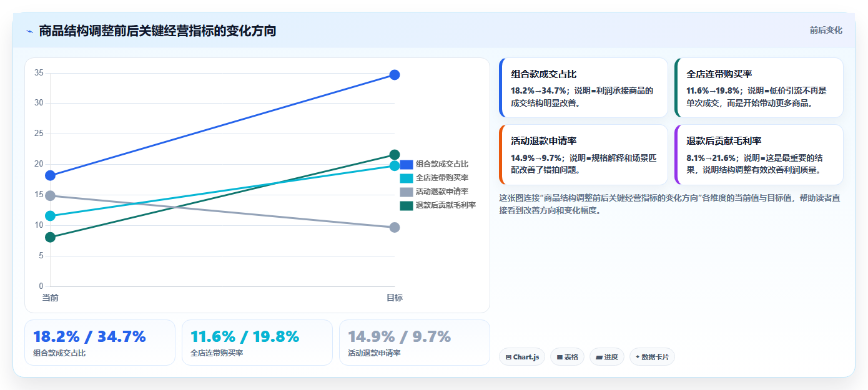
Task: Click the 目标 x-axis label
Action: 395,298
